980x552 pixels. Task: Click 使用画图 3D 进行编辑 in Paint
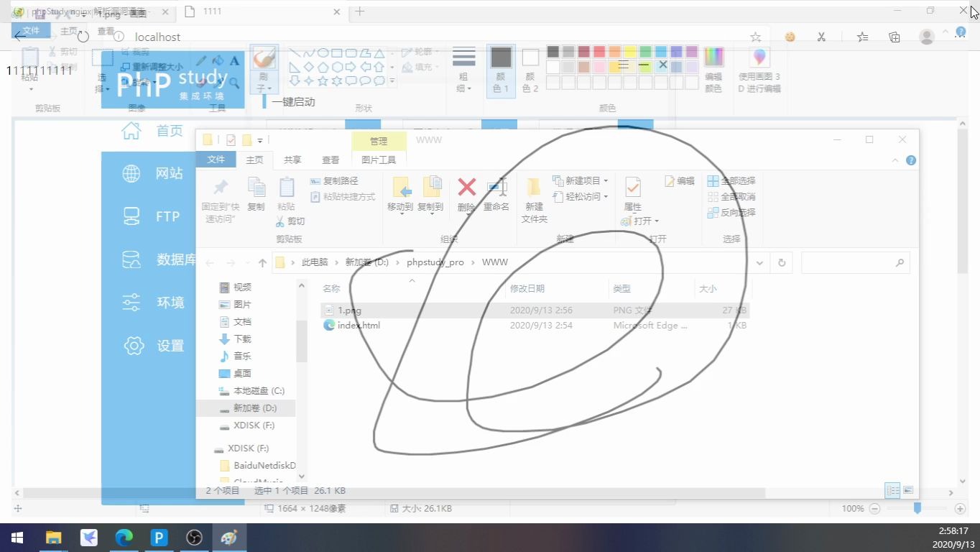(x=759, y=70)
